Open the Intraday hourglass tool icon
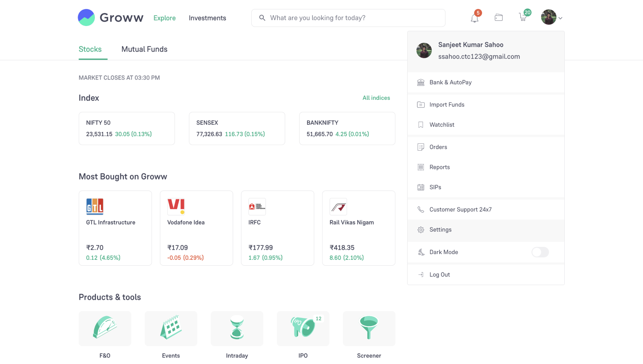Screen dimensions: 643x364 [237, 328]
